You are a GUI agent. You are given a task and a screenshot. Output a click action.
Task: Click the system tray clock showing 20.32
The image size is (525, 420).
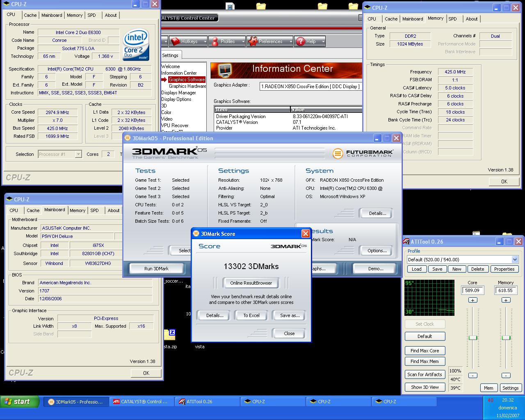[508, 400]
